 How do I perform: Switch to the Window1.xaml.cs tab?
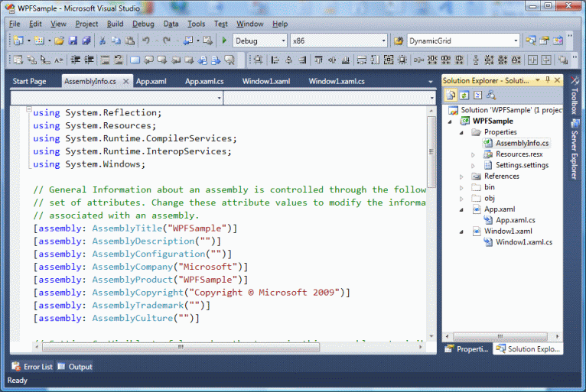pyautogui.click(x=337, y=81)
